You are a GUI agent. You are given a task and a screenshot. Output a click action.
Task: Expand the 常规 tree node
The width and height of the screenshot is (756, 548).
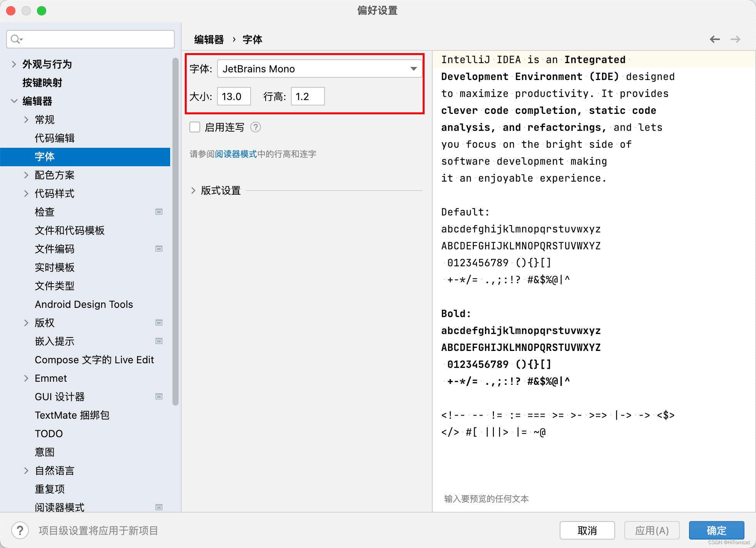tap(26, 120)
